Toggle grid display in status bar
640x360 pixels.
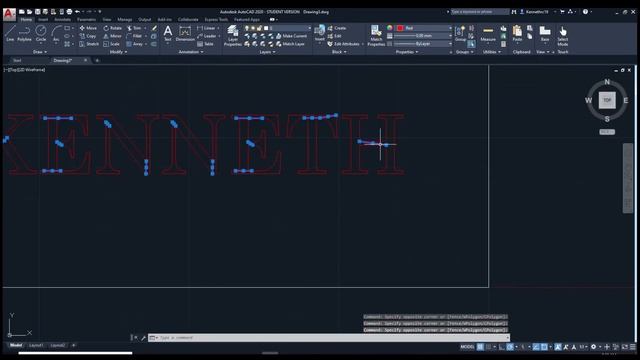pyautogui.click(x=480, y=347)
